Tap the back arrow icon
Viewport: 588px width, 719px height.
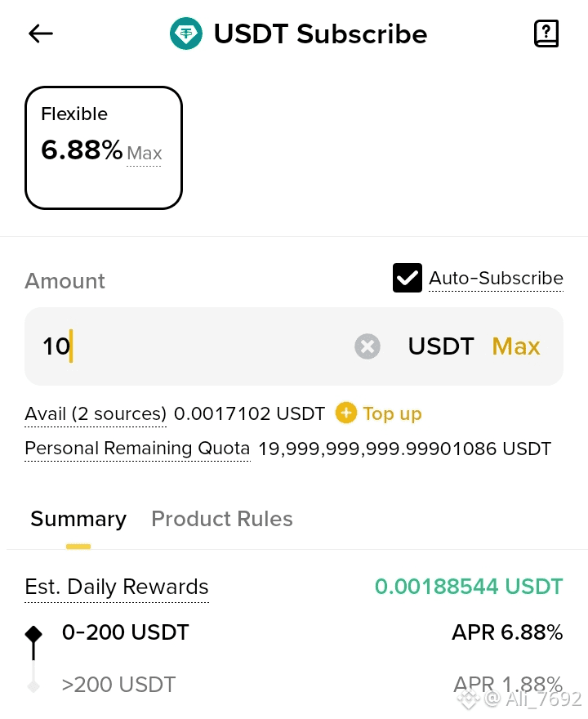point(41,33)
